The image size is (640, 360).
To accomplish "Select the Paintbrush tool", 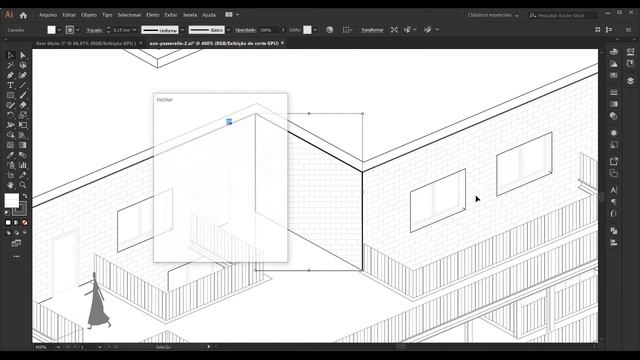I will (x=23, y=95).
